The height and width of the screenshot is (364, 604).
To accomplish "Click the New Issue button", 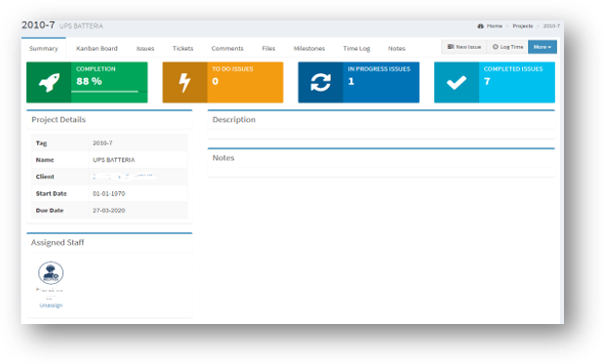I will (464, 47).
